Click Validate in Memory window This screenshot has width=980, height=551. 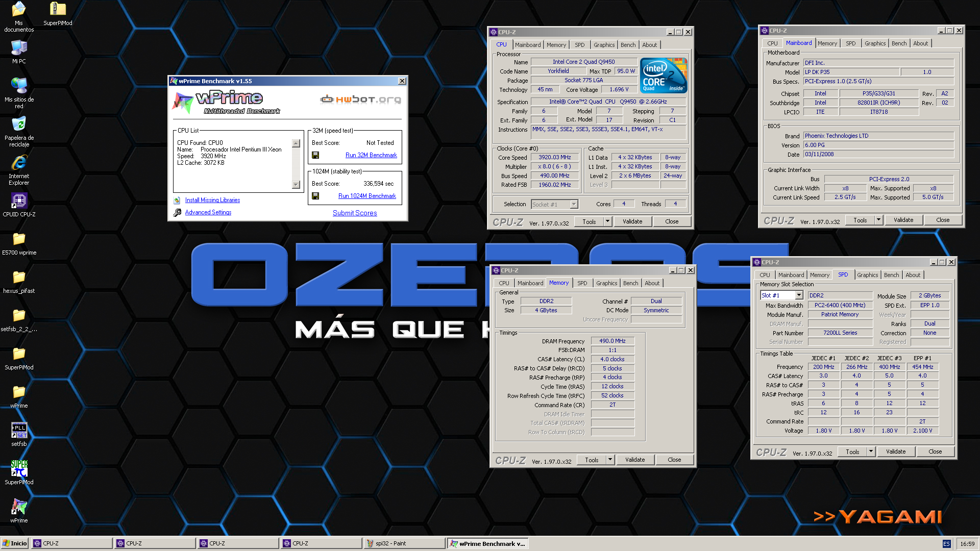point(635,460)
